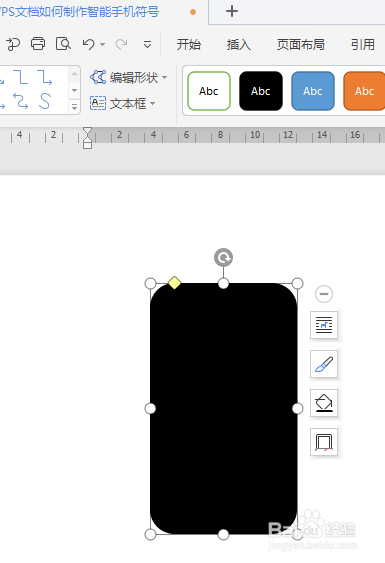Apply the white green-outlined Abc style

coord(209,91)
